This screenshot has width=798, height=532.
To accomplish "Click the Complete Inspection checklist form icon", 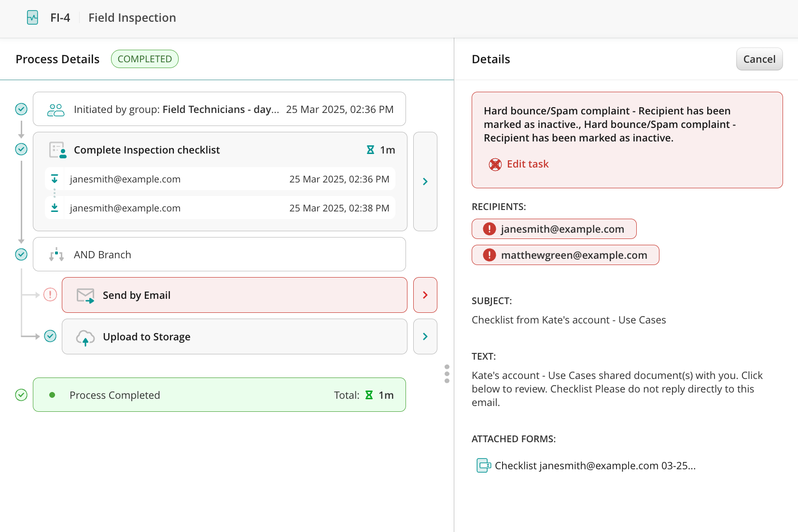I will [57, 150].
